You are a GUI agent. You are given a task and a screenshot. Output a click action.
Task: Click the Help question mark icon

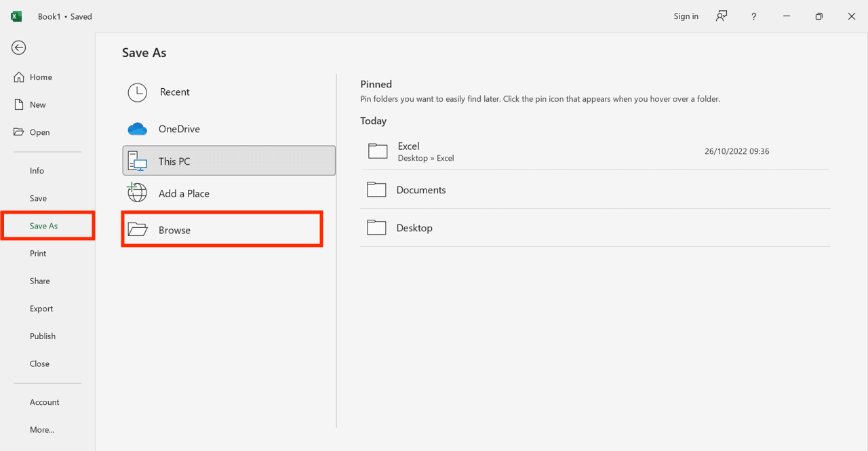coord(753,16)
